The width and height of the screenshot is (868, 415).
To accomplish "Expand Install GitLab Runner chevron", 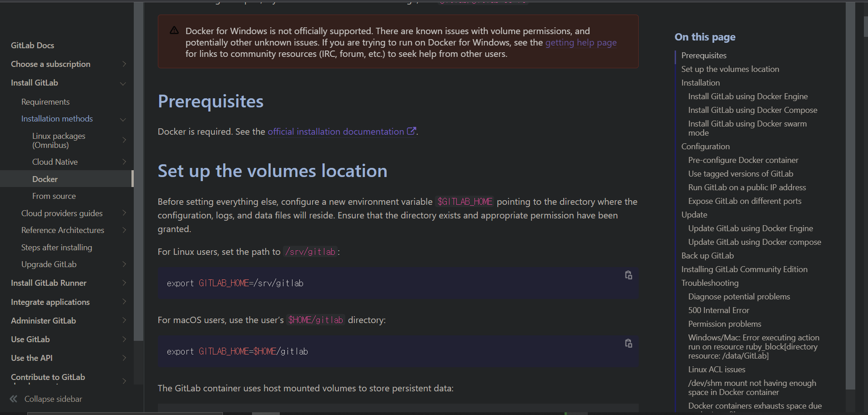I will point(124,283).
